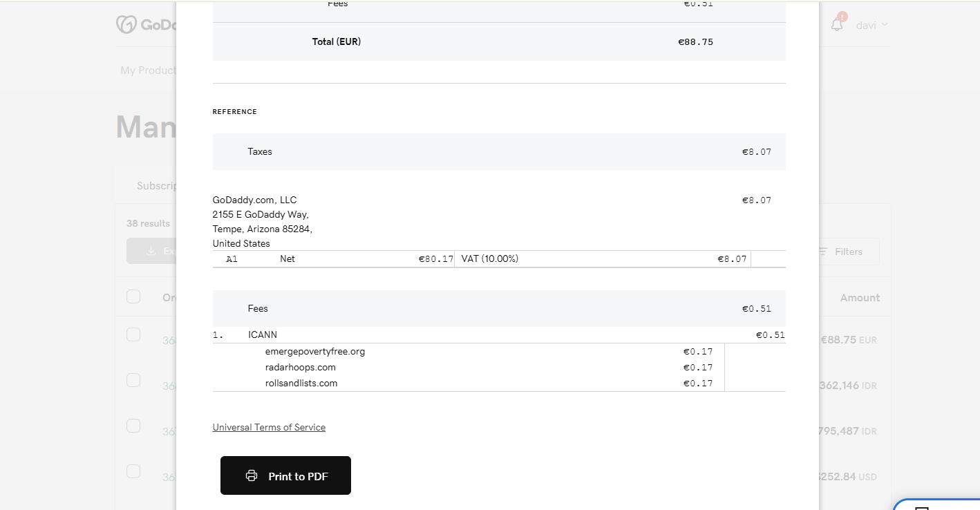Check the box for the €88.75 EUR order
The height and width of the screenshot is (510, 980).
point(133,334)
